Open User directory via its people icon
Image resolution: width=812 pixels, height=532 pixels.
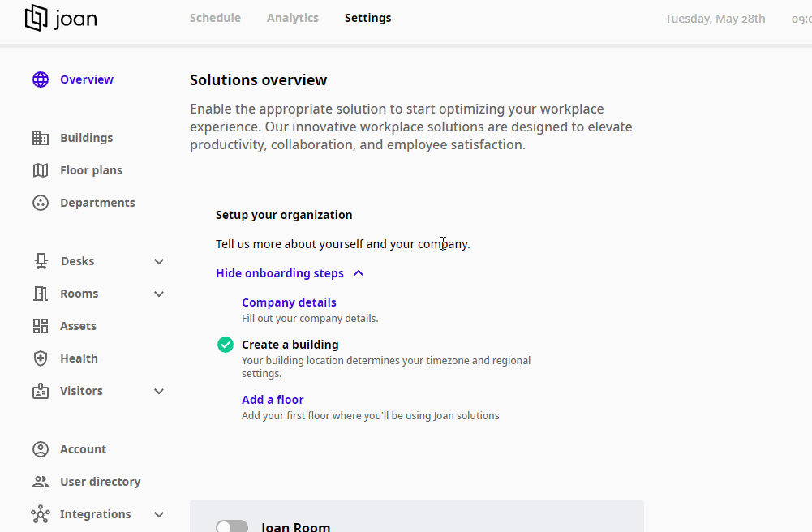point(40,481)
